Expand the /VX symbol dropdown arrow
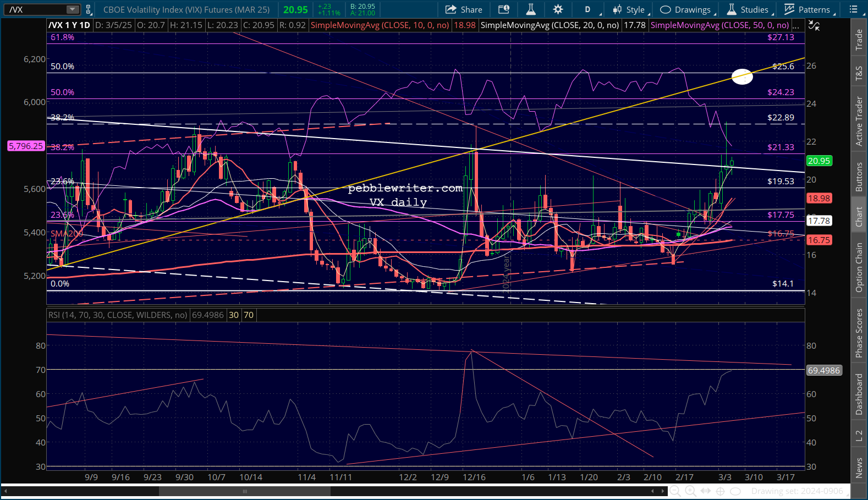 point(73,9)
